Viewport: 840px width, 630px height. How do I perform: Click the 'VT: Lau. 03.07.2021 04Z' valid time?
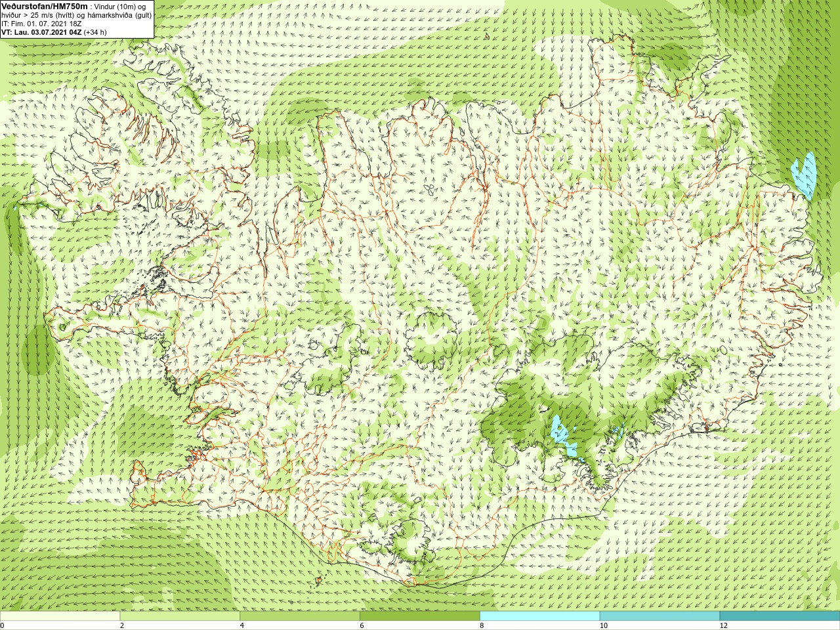point(41,32)
